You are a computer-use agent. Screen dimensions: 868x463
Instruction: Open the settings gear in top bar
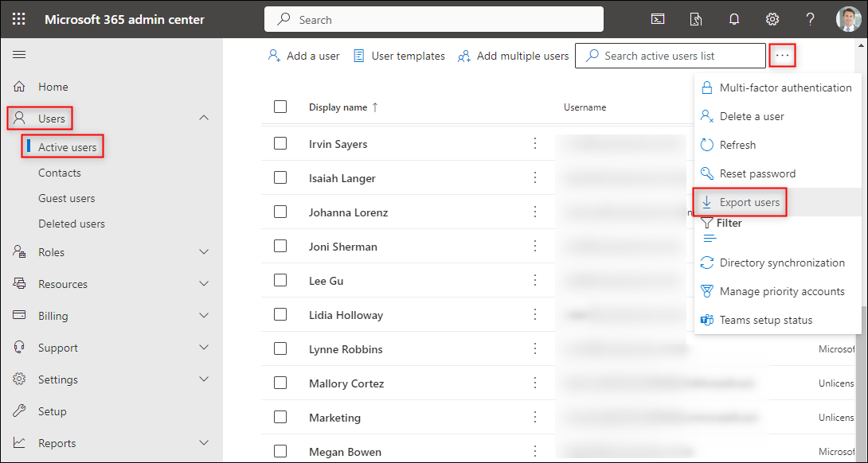[x=772, y=19]
